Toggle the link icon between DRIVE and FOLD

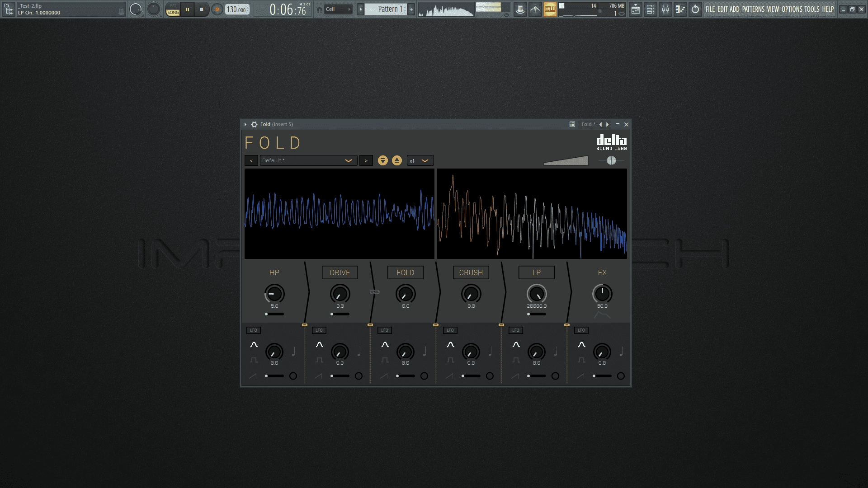pyautogui.click(x=375, y=292)
